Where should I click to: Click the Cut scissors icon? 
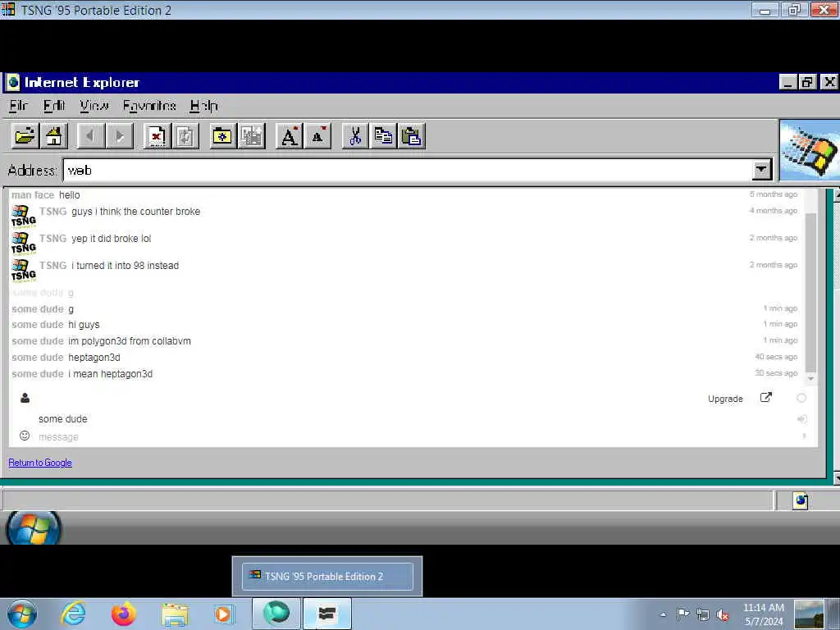coord(354,136)
